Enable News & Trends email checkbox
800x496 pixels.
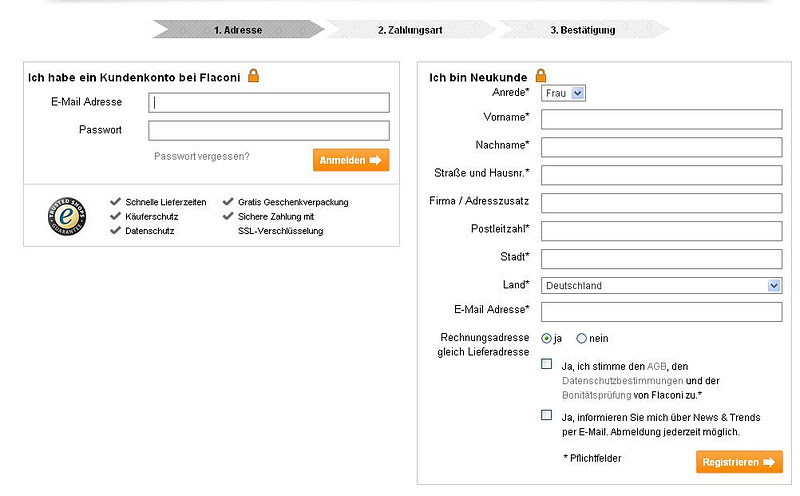(x=547, y=415)
